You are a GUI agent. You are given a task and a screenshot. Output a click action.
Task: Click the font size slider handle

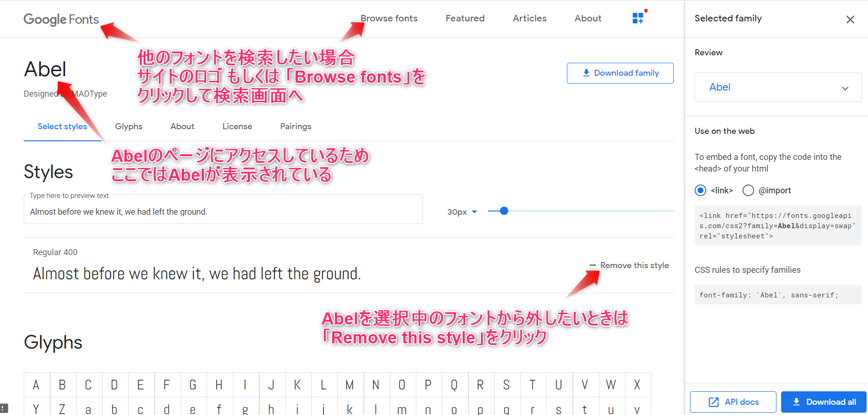tap(504, 211)
